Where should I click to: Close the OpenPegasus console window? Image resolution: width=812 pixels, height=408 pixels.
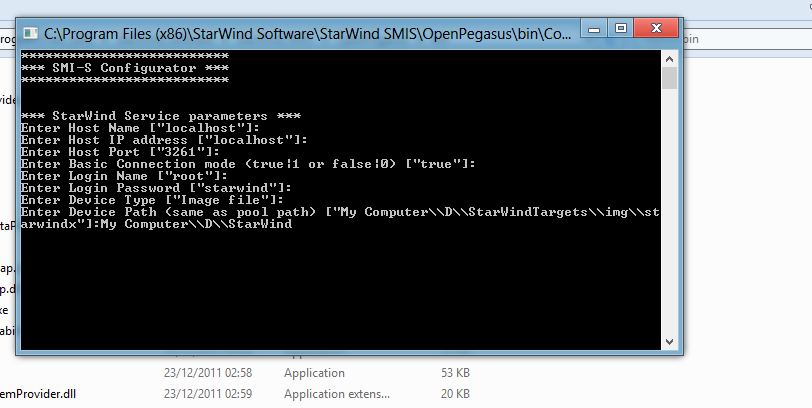656,28
